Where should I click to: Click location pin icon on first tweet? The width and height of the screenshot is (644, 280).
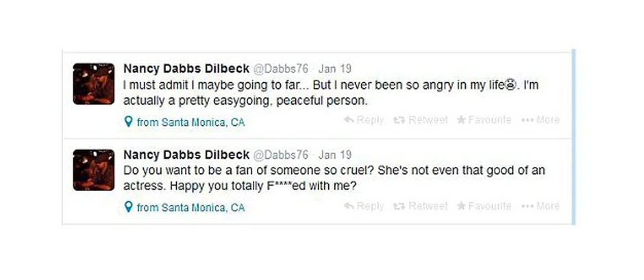coord(127,123)
